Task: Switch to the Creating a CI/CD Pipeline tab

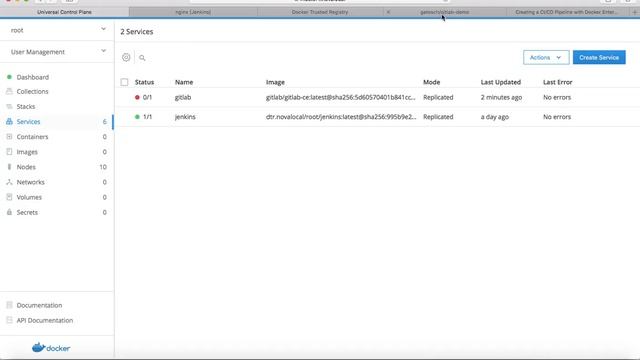Action: point(567,12)
